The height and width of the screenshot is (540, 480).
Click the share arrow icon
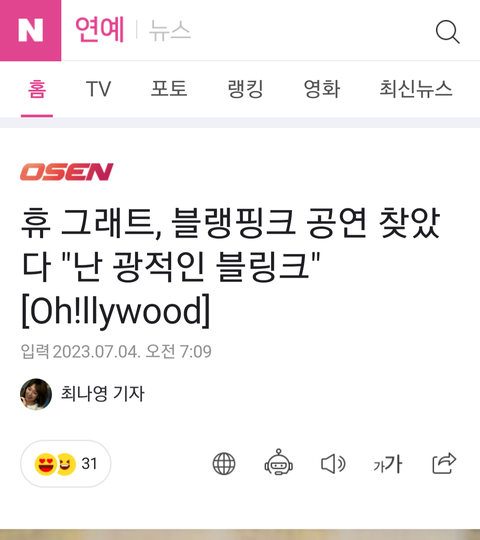[x=444, y=463]
